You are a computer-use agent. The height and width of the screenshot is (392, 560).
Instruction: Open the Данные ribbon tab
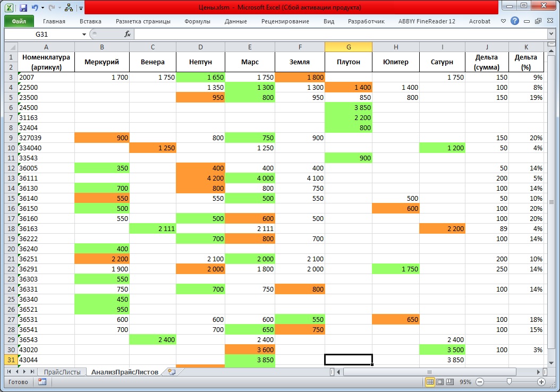click(236, 21)
